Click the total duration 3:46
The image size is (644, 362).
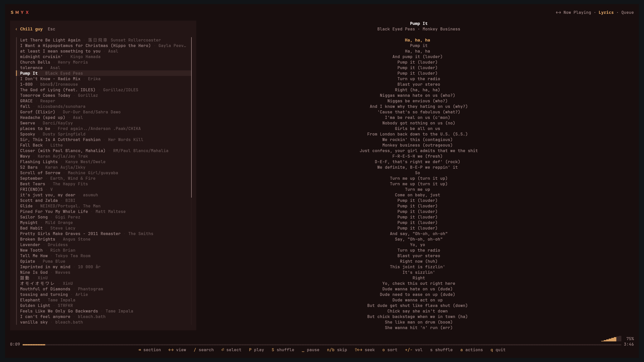click(629, 344)
